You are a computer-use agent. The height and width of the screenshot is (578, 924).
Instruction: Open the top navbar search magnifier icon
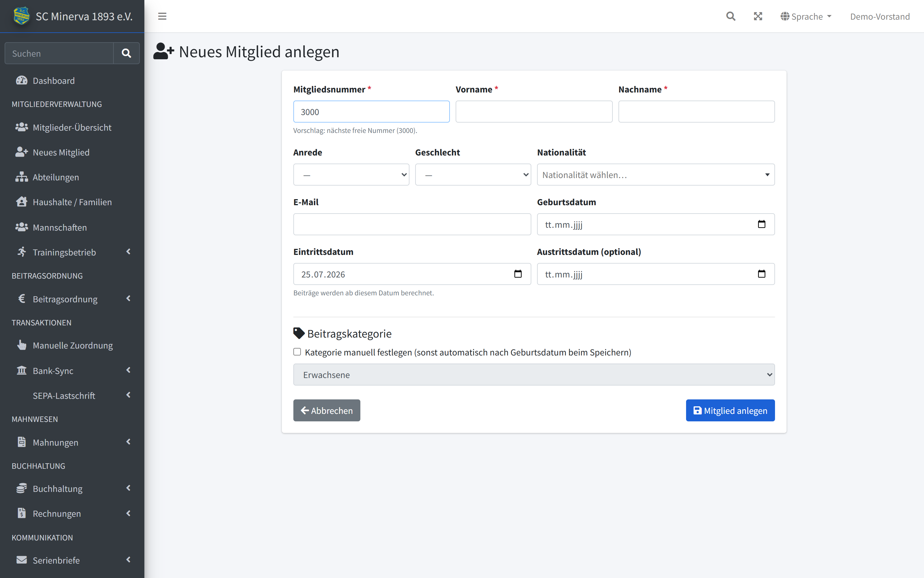click(x=731, y=16)
